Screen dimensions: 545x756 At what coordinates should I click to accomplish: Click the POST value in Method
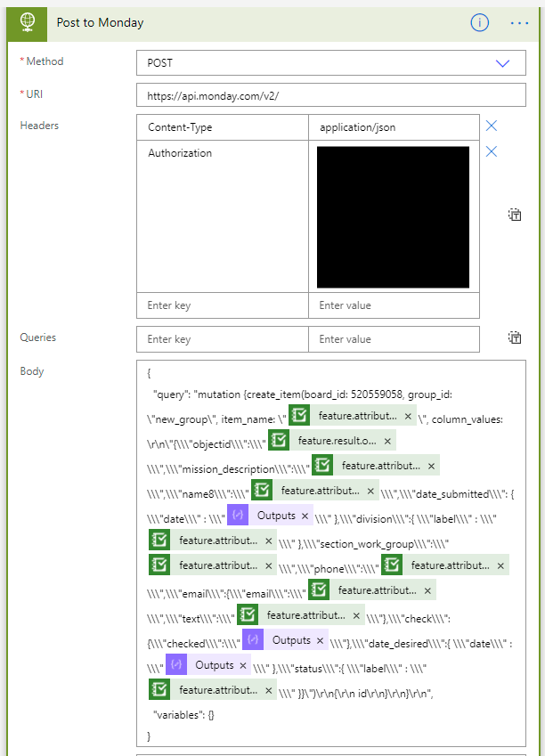coord(159,63)
